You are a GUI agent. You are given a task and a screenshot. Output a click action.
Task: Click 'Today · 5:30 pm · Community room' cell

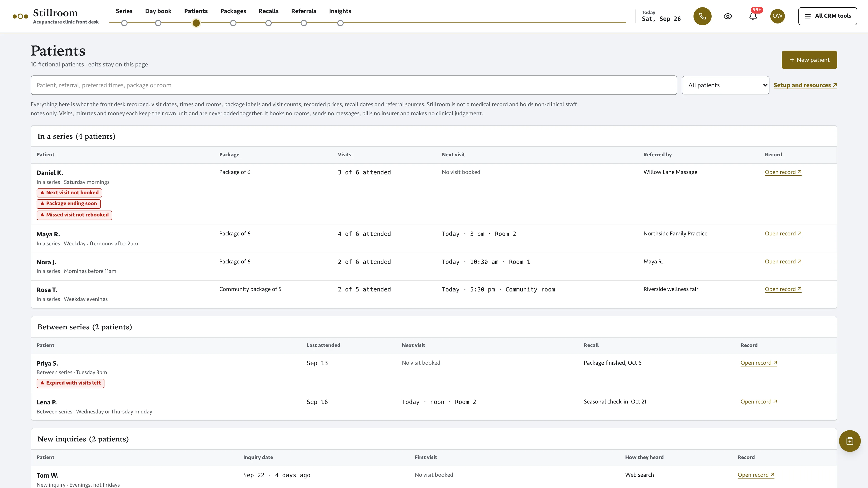498,290
